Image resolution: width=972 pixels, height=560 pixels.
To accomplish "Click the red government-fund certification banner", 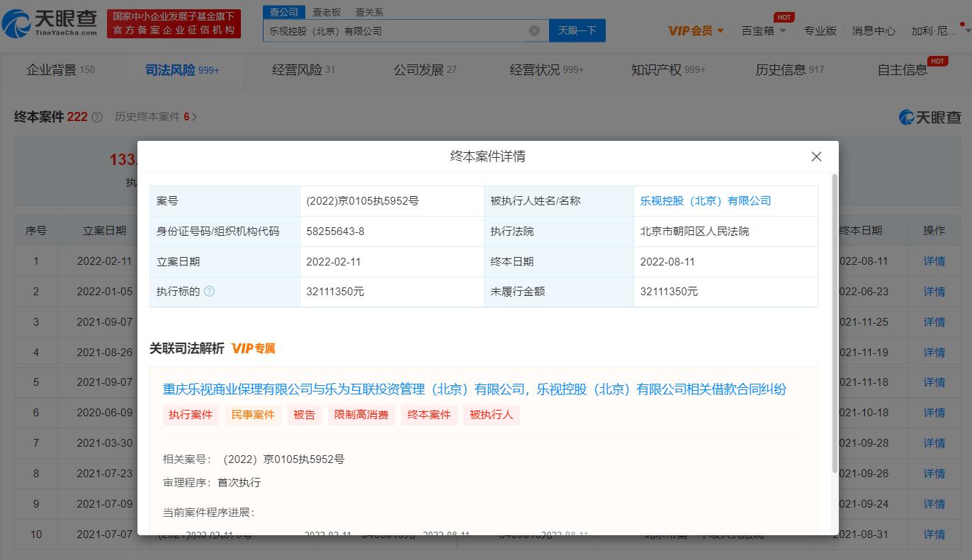I will pos(174,24).
